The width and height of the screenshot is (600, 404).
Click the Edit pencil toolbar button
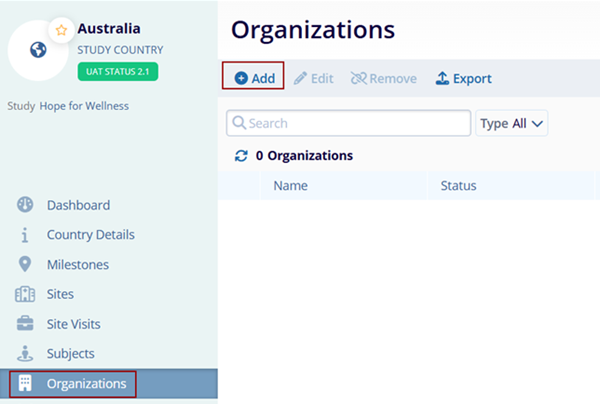(313, 78)
